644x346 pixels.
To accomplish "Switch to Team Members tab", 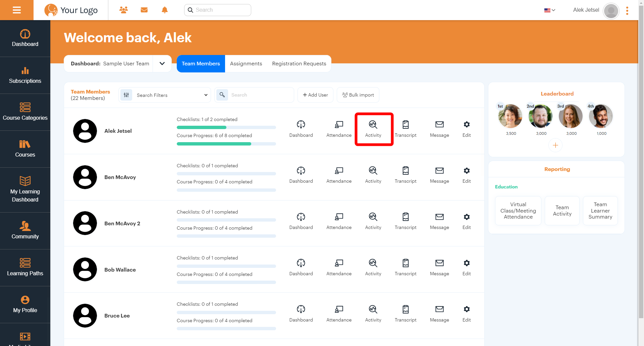I will [x=201, y=64].
